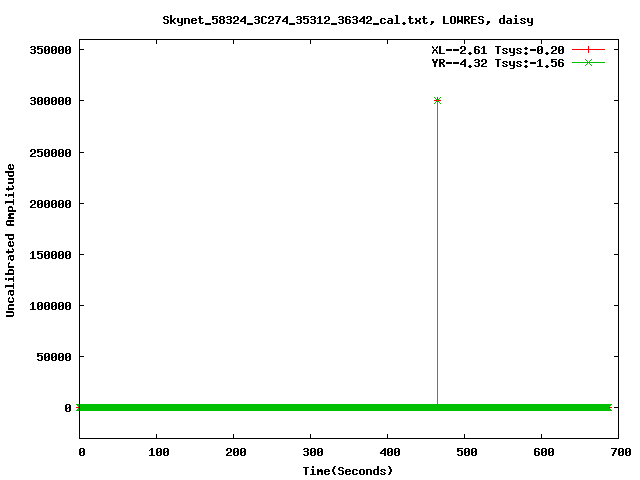Click the y-axis tick value 300000
640x480 pixels.
[x=51, y=101]
